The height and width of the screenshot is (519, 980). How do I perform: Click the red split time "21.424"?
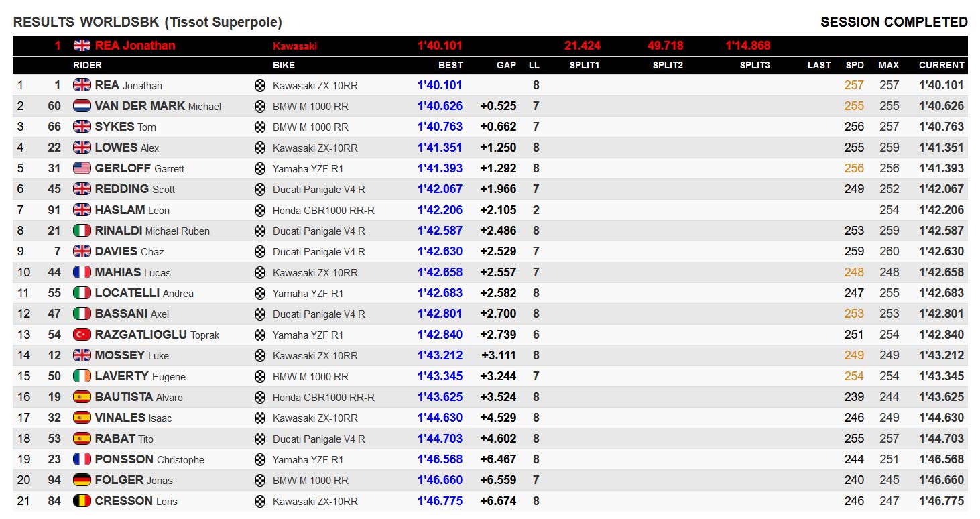[583, 46]
